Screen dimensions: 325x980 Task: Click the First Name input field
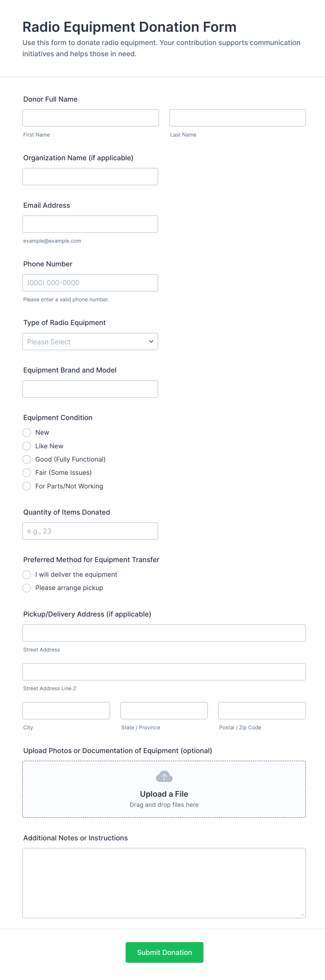pos(90,118)
